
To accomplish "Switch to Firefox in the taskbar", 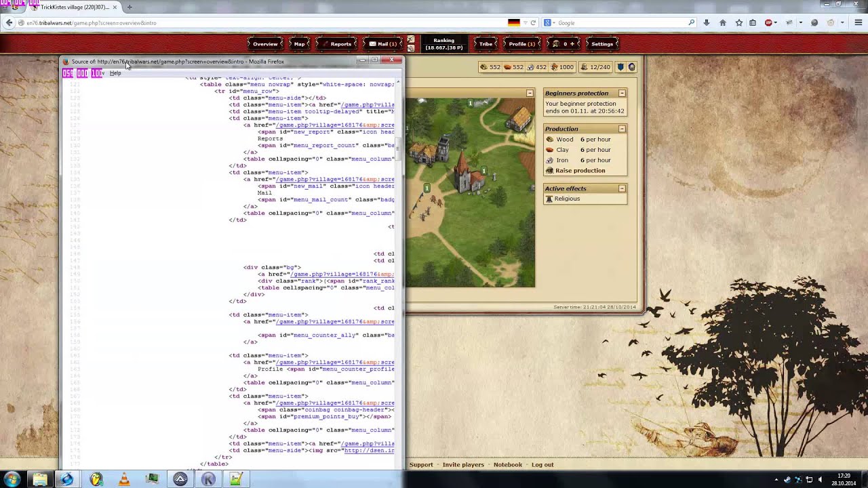I will [x=66, y=479].
